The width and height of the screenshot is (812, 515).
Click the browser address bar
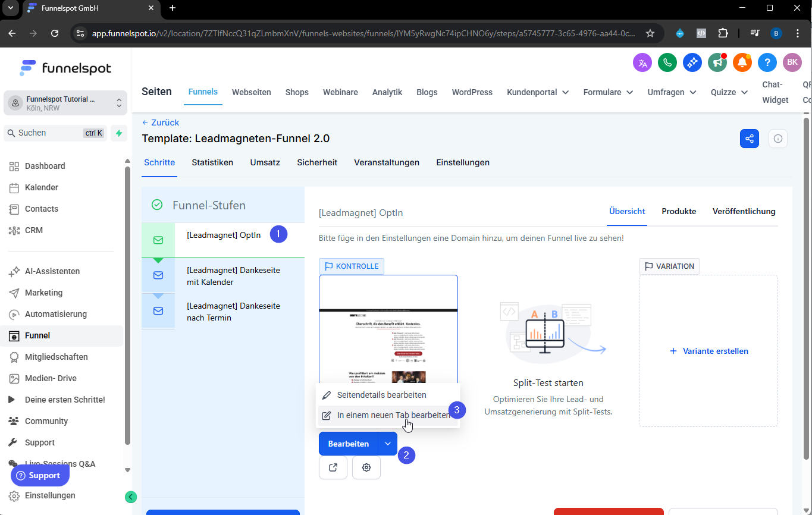[363, 33]
